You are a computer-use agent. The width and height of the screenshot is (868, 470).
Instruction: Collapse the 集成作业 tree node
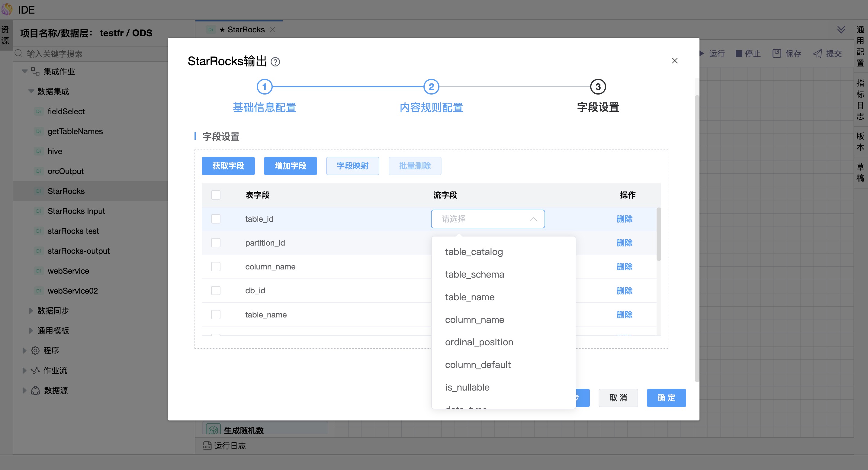tap(24, 71)
